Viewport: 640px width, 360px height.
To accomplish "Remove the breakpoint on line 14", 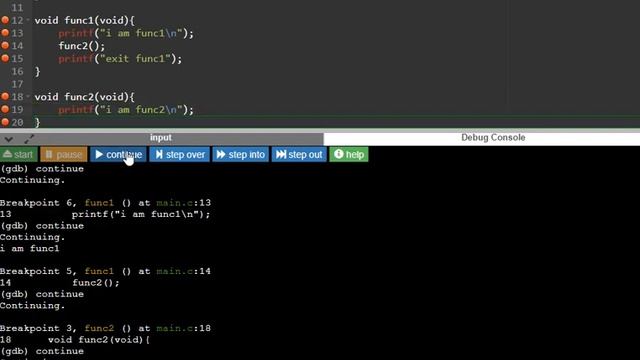I will coord(5,45).
